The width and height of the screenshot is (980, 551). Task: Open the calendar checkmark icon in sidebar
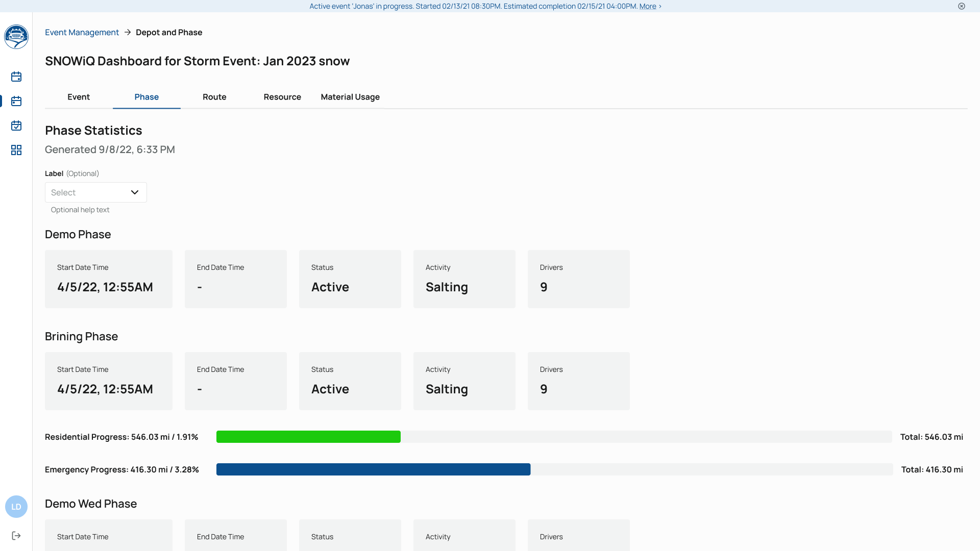pyautogui.click(x=16, y=126)
